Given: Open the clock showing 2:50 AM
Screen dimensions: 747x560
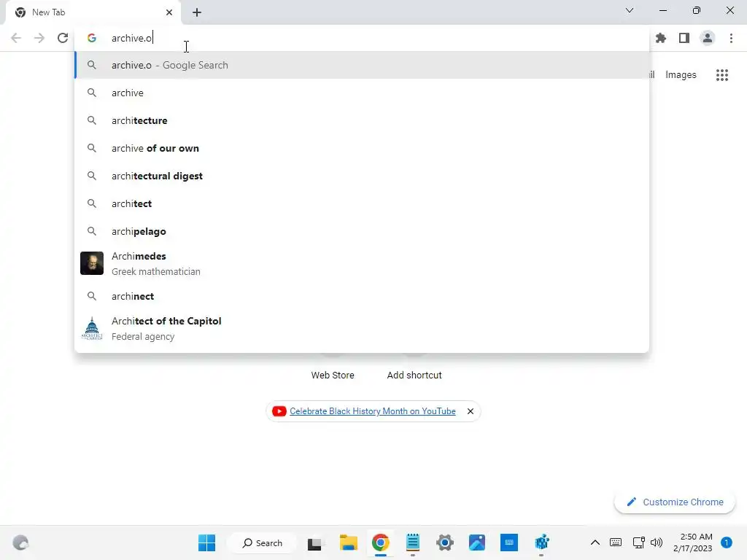Looking at the screenshot, I should (x=693, y=542).
